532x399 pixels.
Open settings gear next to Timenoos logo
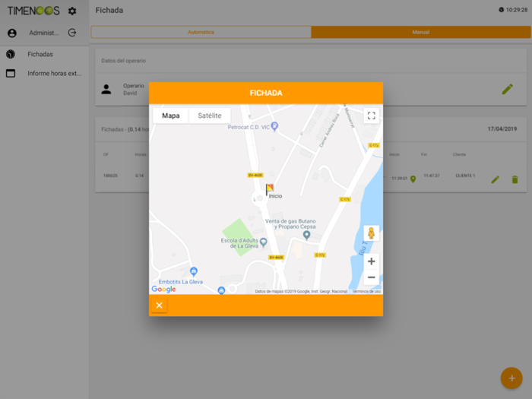(x=72, y=11)
